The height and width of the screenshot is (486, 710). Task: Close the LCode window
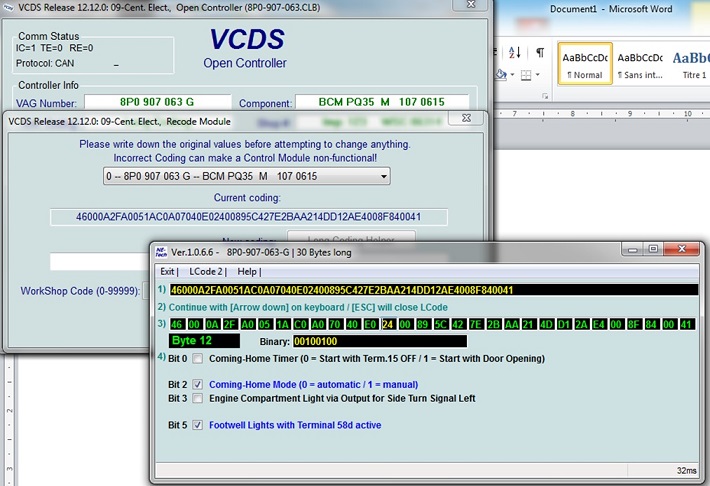tap(682, 249)
